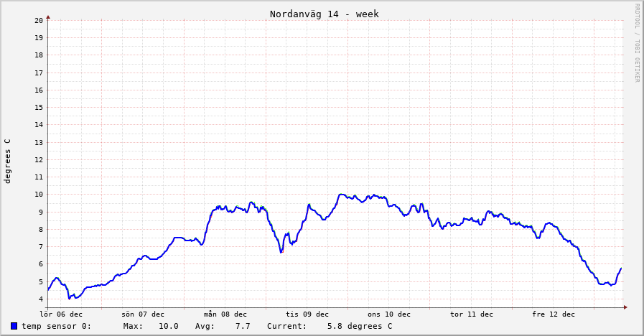Click the 'sön 07 dec' date label

tap(143, 314)
